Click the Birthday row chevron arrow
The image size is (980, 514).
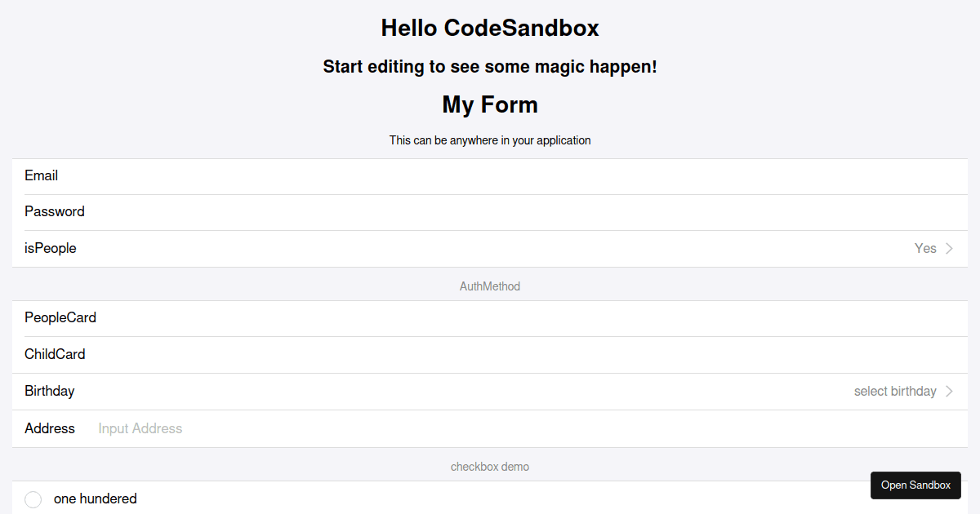(948, 391)
